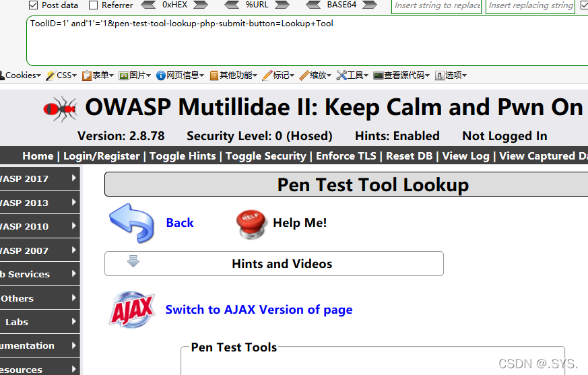Click Toggle Hints in the nav bar
Image resolution: width=588 pixels, height=375 pixels.
[183, 156]
